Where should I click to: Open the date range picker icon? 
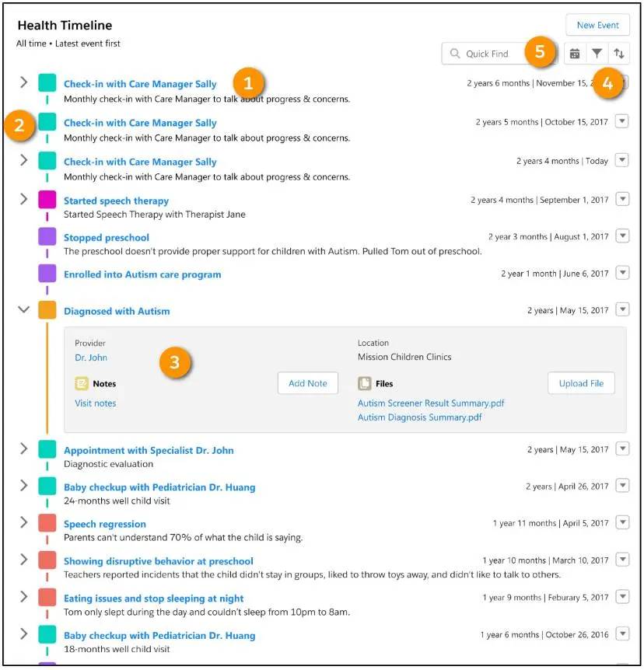pos(575,54)
